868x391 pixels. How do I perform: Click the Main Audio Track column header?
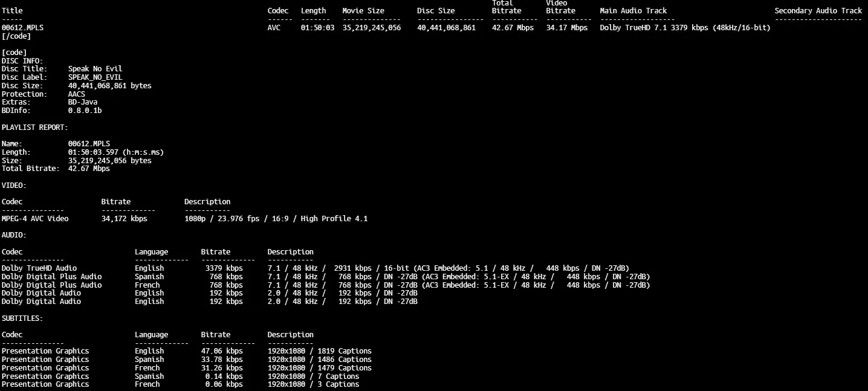(633, 11)
